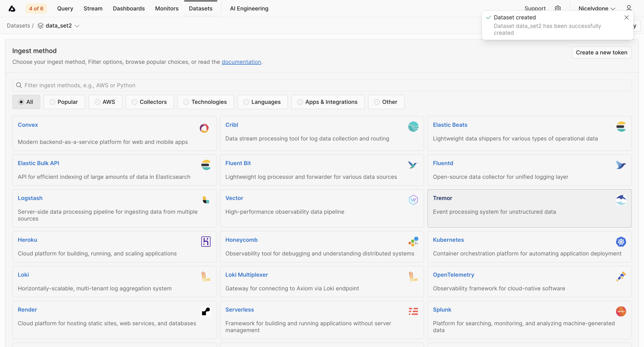Select the Popular filter option
Image resolution: width=644 pixels, height=347 pixels.
[x=64, y=102]
